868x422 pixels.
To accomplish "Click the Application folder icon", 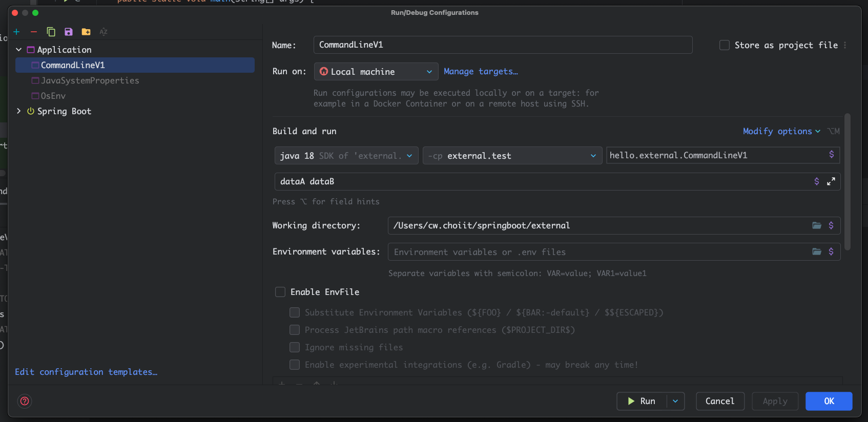I will (x=31, y=50).
